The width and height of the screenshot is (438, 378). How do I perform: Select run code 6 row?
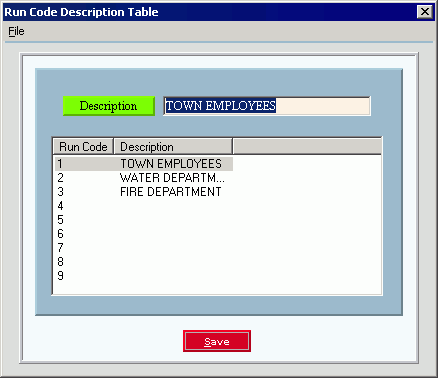click(x=144, y=234)
